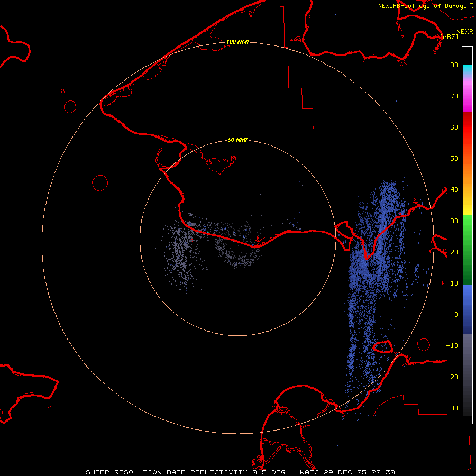The height and width of the screenshot is (476, 476).
Task: Click the 50 value on the dBZ scale
Action: click(x=454, y=159)
